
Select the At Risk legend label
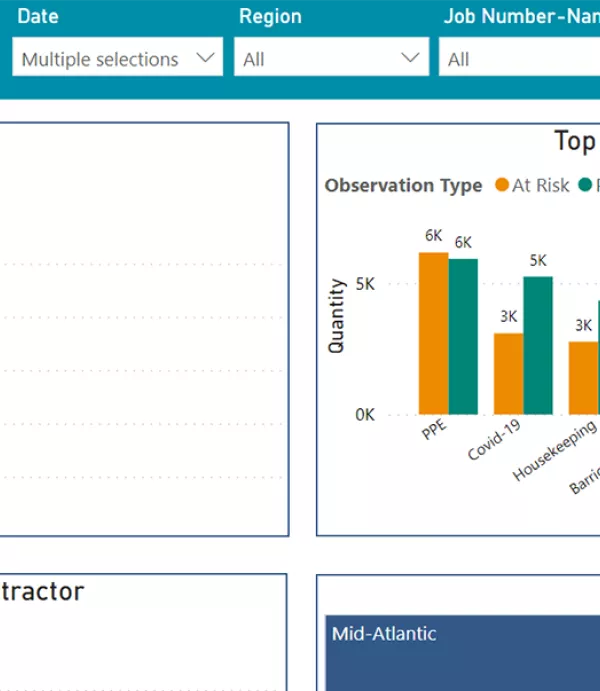tap(541, 185)
